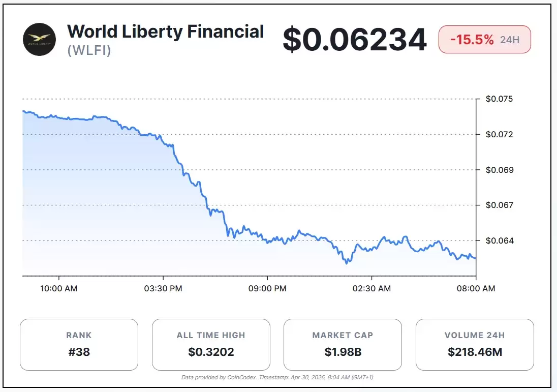Viewport: 557px width, 392px height.
Task: Click the $0.064 price axis label
Action: click(x=500, y=240)
